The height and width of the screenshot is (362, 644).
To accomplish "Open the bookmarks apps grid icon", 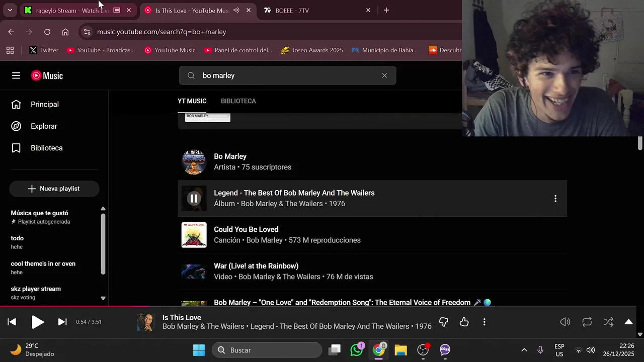I will tap(10, 50).
